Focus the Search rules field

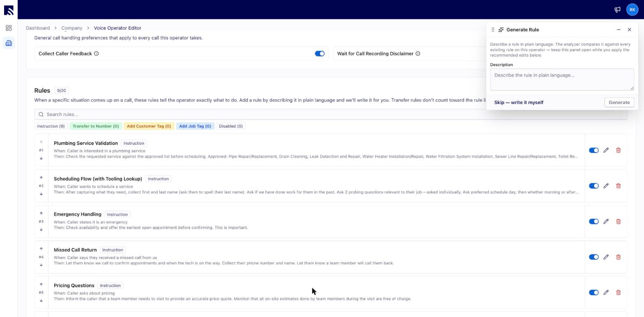click(x=331, y=114)
